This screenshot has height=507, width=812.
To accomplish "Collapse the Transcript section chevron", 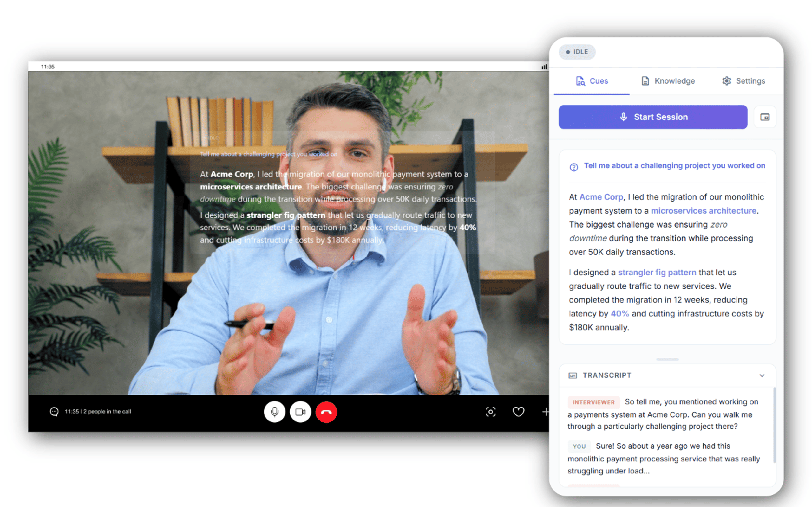I will [x=762, y=375].
